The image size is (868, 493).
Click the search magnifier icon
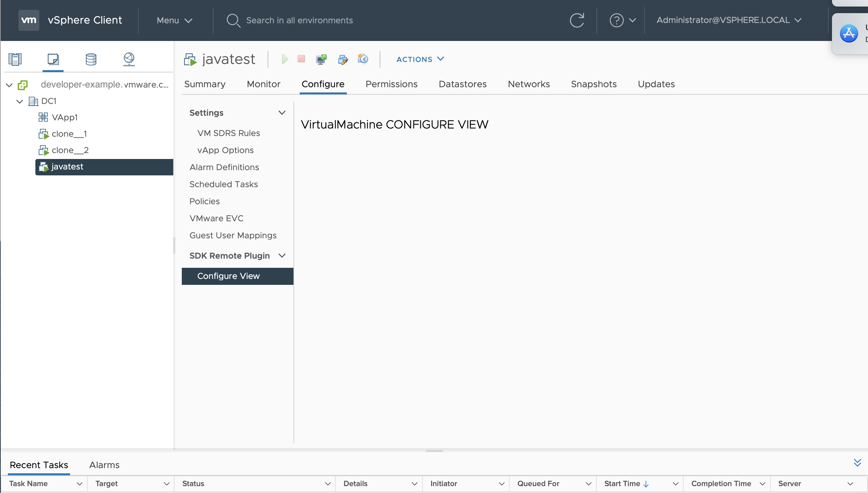coord(233,20)
